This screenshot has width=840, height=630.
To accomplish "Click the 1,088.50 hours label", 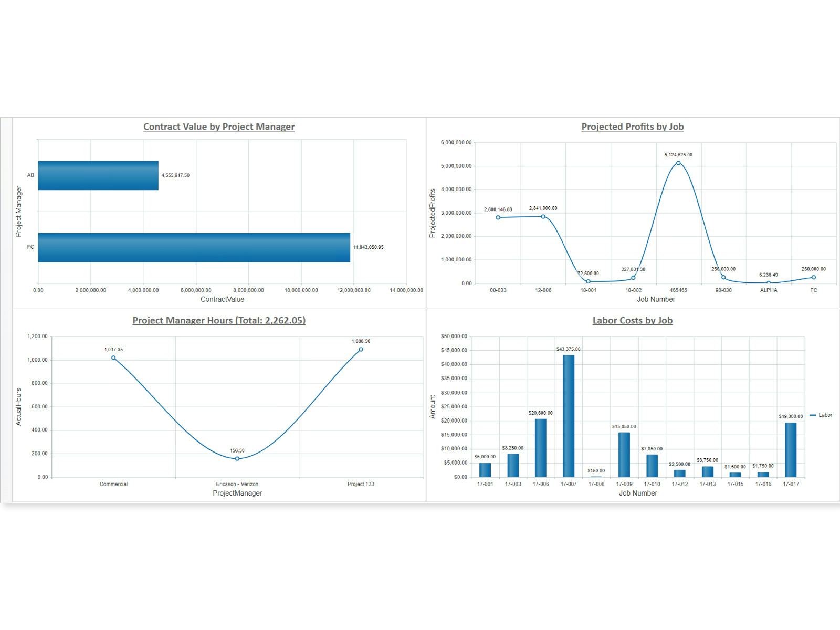I will click(361, 341).
